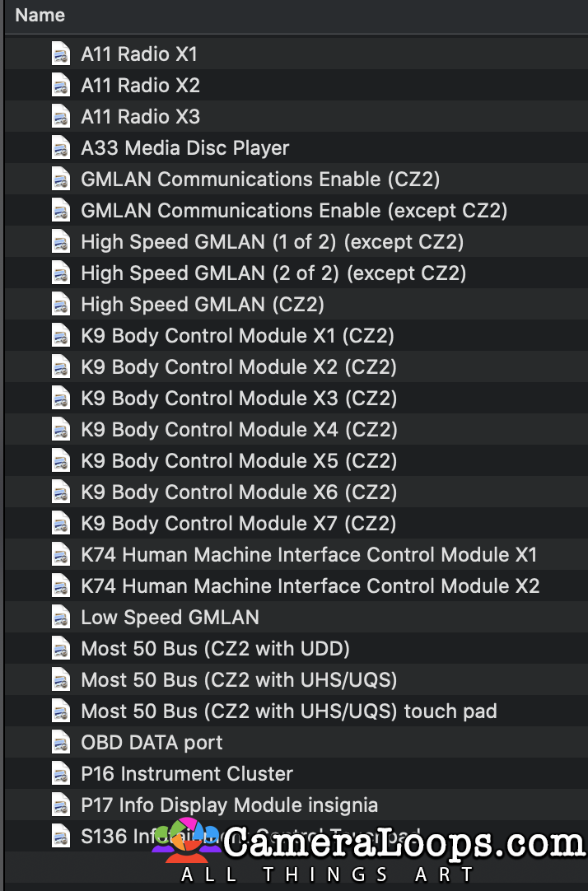This screenshot has height=891, width=588.
Task: Click the icon next to High Speed GMLAN (CZ2)
Action: [61, 304]
